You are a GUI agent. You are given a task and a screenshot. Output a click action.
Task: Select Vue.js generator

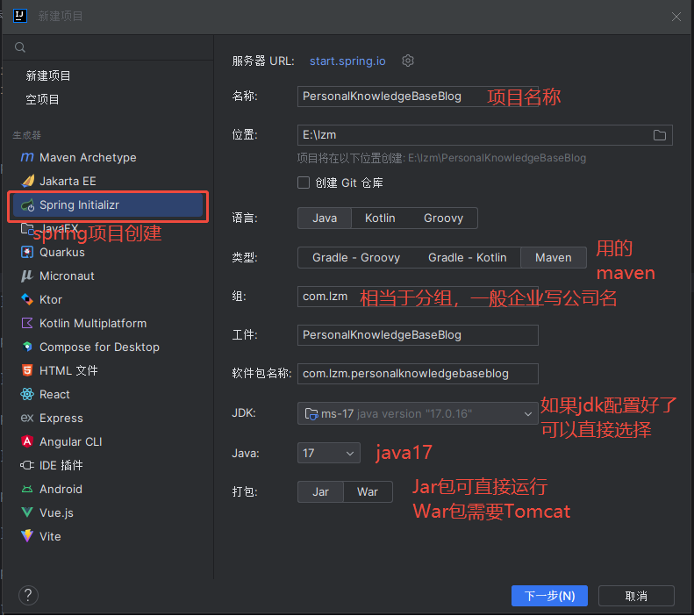pyautogui.click(x=108, y=512)
